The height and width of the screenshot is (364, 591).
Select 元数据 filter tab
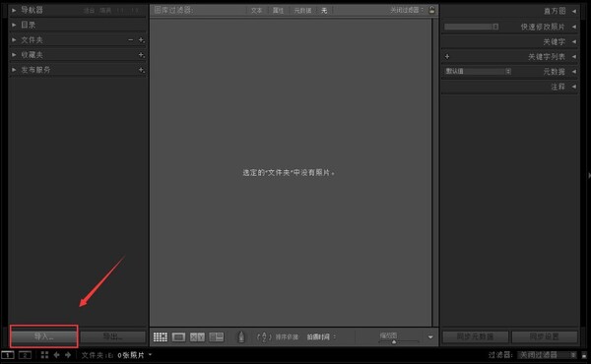(x=302, y=11)
